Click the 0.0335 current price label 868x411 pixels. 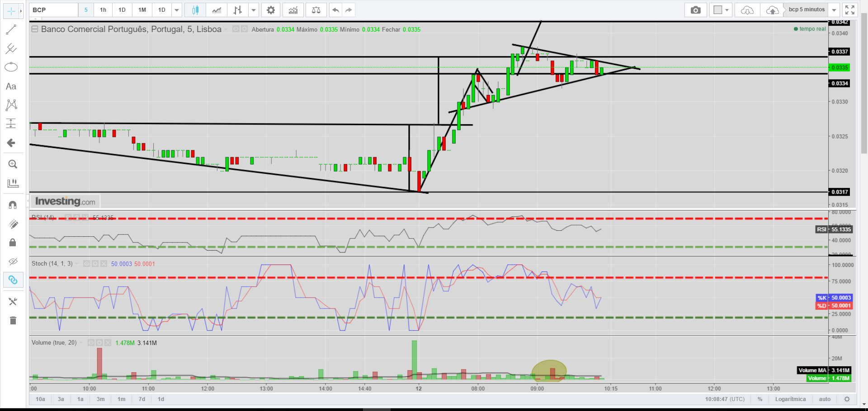tap(840, 67)
